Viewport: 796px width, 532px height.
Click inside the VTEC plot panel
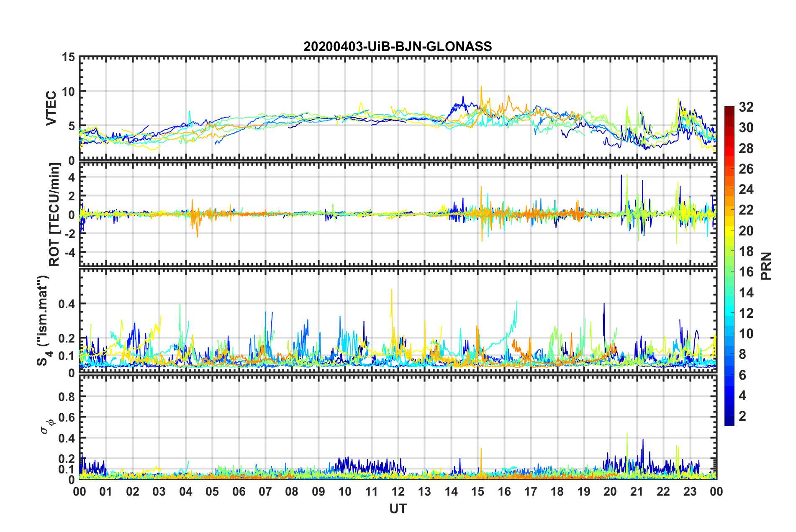tap(398, 108)
